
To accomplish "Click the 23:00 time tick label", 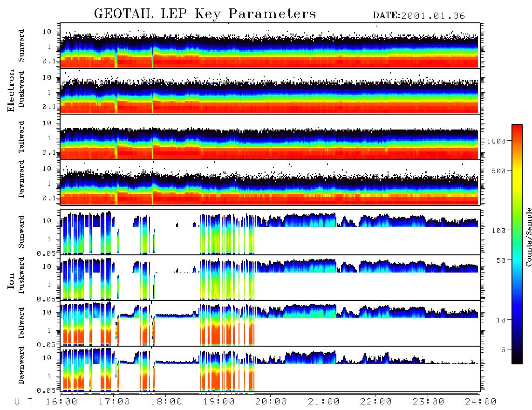I will (429, 402).
